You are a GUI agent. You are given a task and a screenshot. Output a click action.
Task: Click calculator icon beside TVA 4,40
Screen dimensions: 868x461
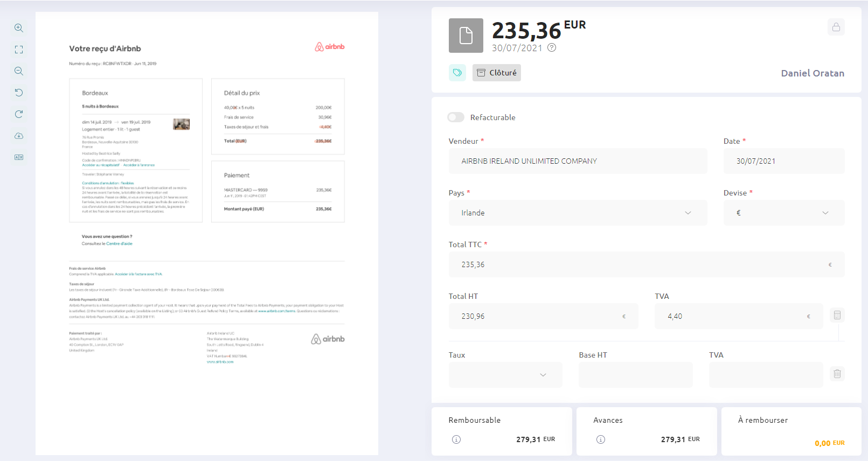click(837, 315)
